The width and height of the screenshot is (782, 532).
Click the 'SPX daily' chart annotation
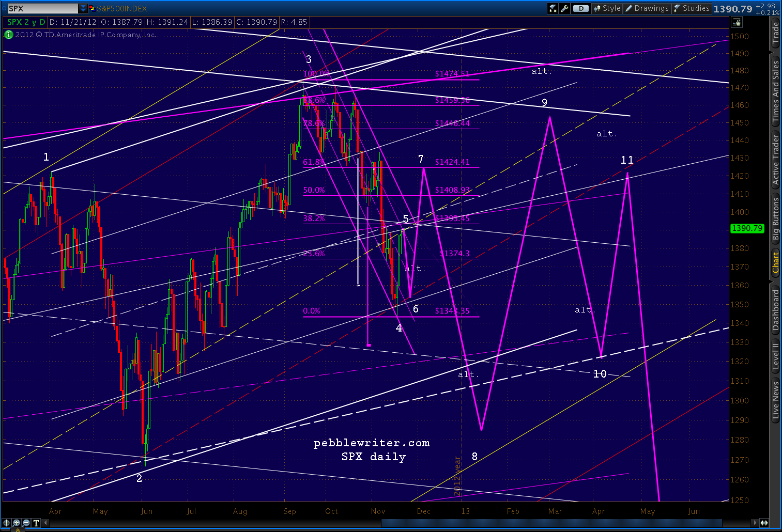(x=374, y=457)
